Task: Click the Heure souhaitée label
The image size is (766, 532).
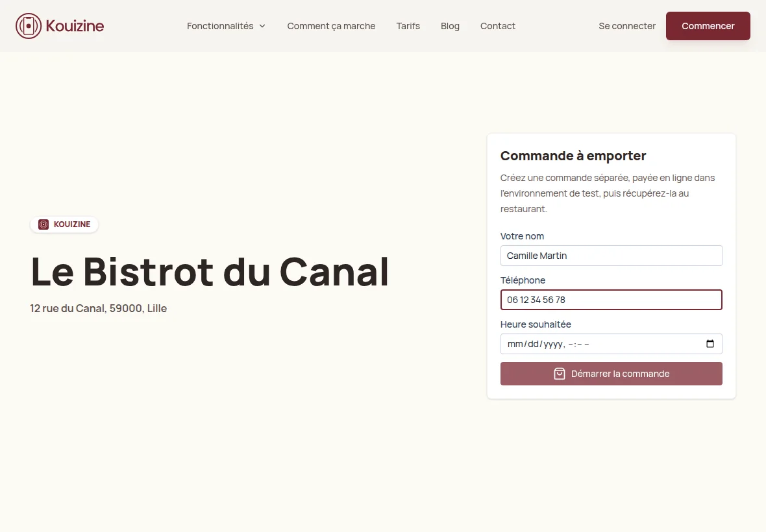Action: pyautogui.click(x=536, y=324)
